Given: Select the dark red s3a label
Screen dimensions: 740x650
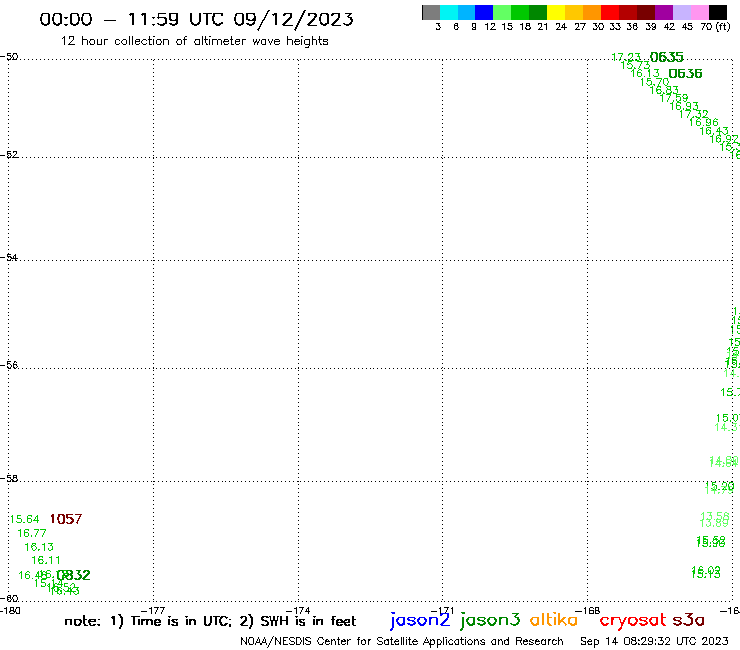Looking at the screenshot, I should pos(689,620).
